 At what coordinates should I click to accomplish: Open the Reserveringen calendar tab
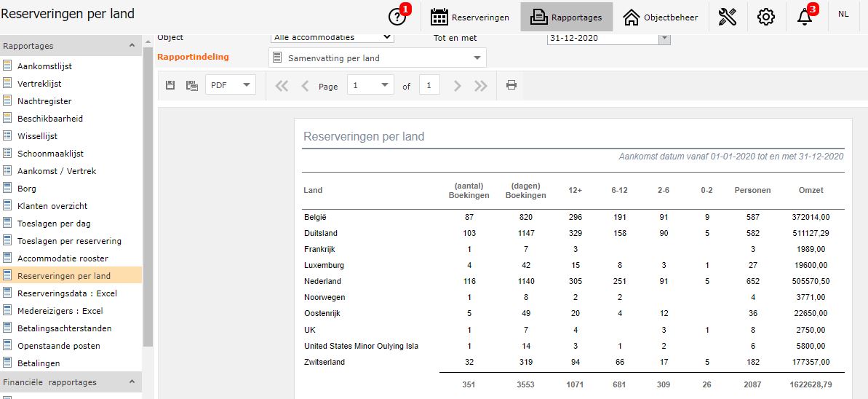click(470, 17)
